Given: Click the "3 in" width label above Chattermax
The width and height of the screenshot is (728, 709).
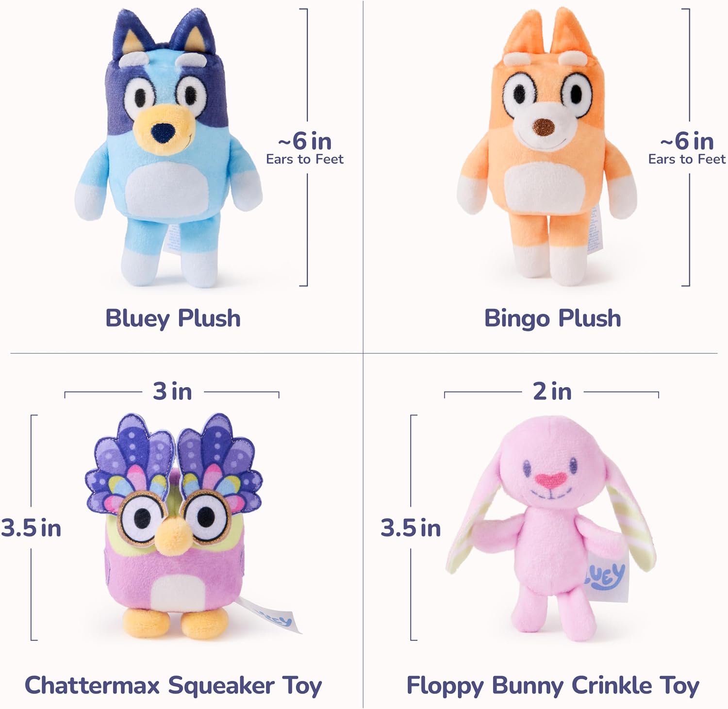Looking at the screenshot, I should click(x=172, y=391).
